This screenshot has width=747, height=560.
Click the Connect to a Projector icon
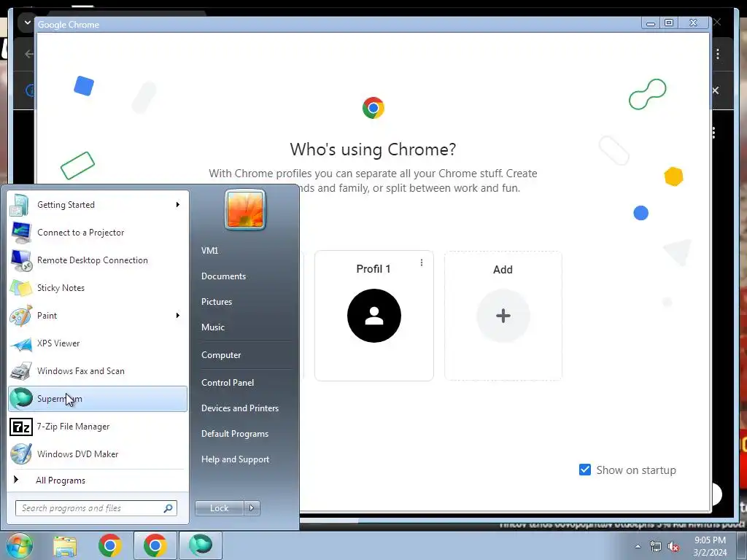(21, 233)
